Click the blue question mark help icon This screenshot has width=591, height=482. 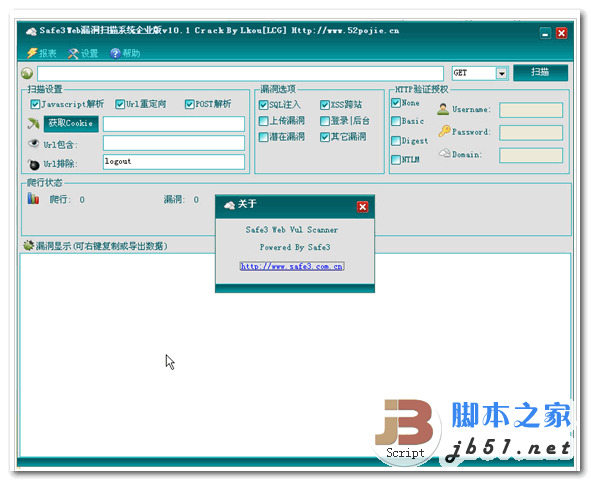(x=115, y=54)
